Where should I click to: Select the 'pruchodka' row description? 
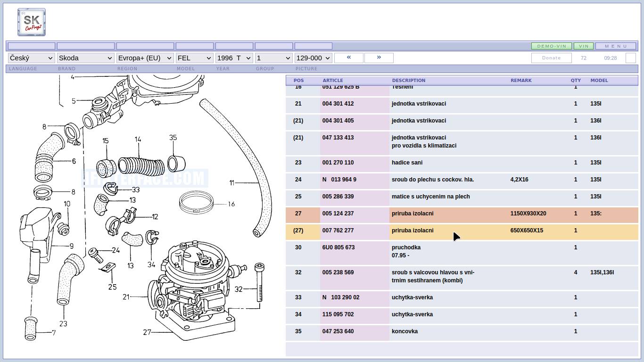(406, 247)
